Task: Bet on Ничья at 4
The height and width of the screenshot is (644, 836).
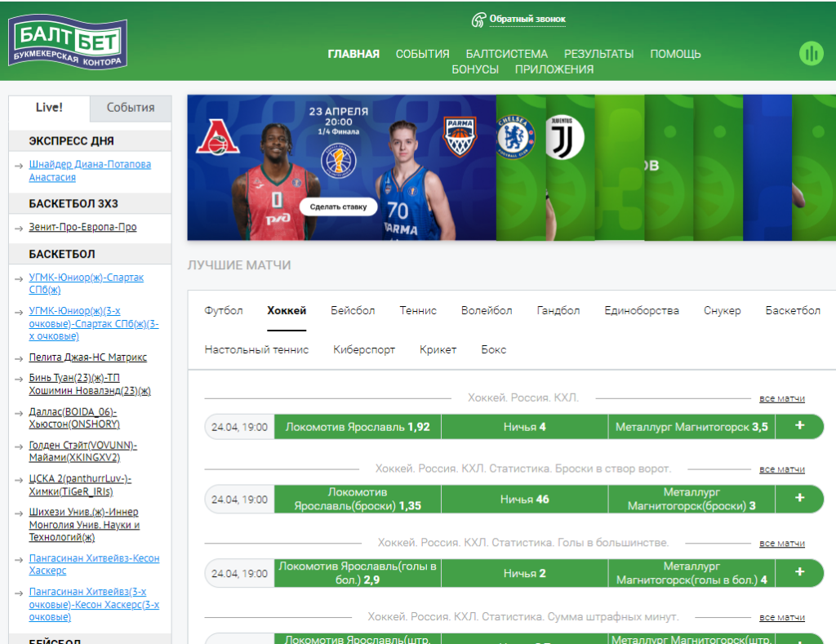Action: (525, 427)
